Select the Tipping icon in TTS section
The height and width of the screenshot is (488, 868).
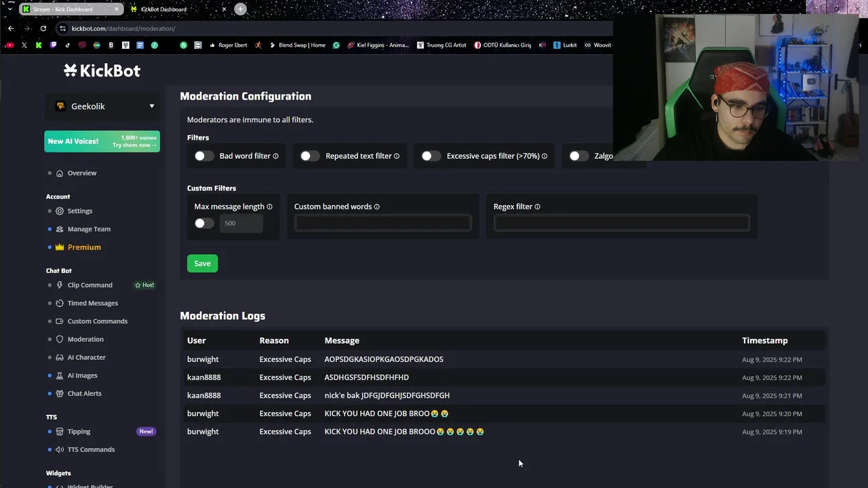(60, 432)
